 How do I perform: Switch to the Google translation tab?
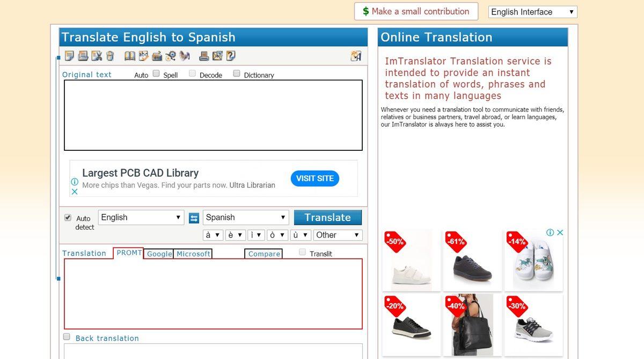click(159, 254)
